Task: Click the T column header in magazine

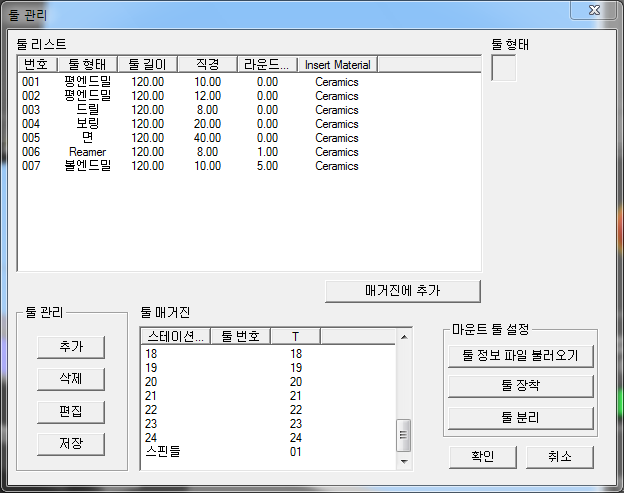Action: [x=295, y=337]
